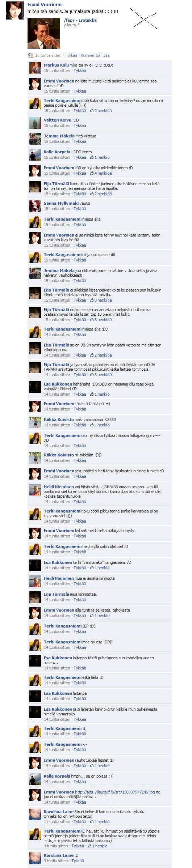Click the shared link thumbnail image

[x=44, y=33]
